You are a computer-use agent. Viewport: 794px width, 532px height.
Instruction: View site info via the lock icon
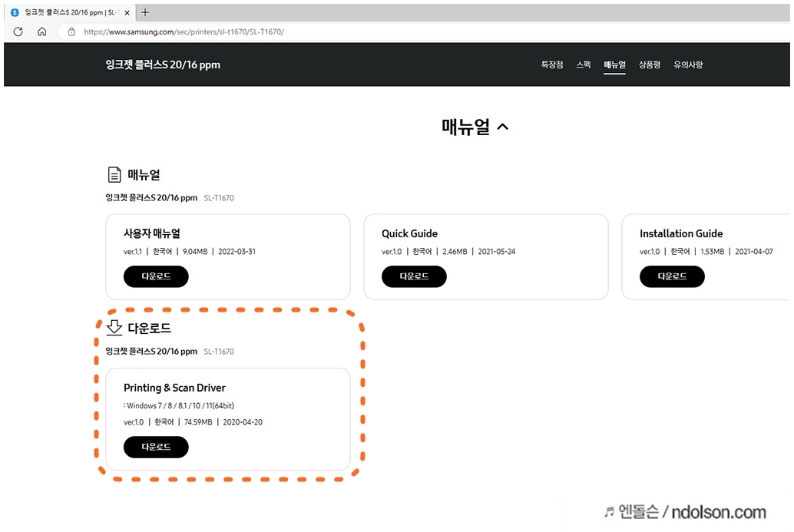(x=71, y=31)
